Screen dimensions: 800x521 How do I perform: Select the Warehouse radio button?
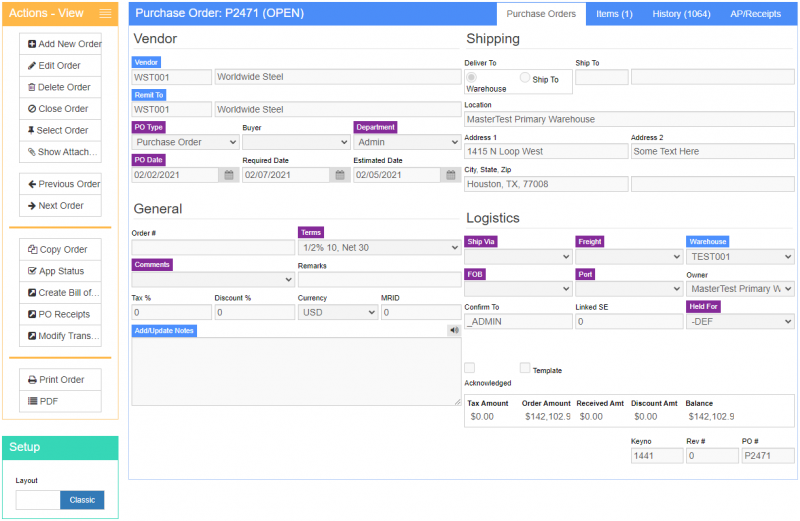(x=471, y=77)
